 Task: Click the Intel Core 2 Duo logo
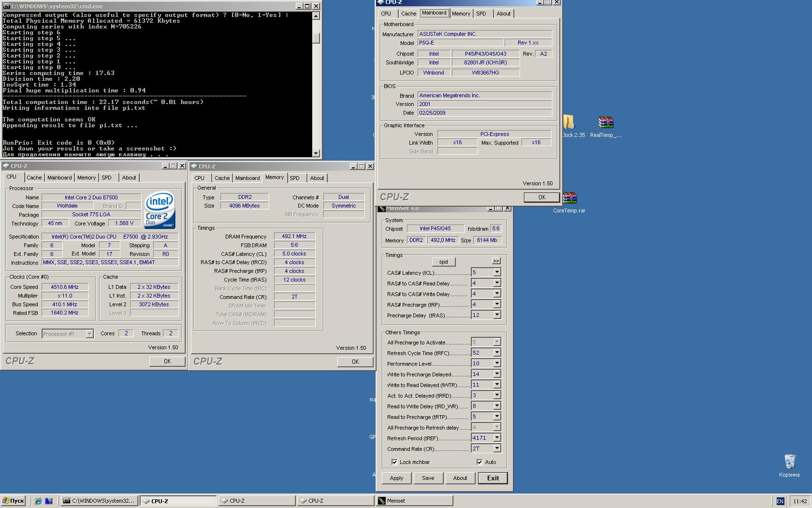pyautogui.click(x=160, y=210)
